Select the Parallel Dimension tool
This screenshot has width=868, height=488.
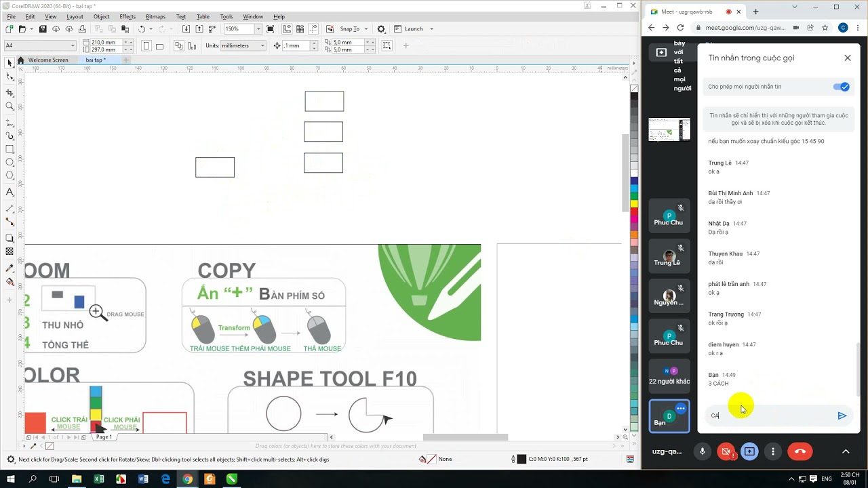coord(9,208)
